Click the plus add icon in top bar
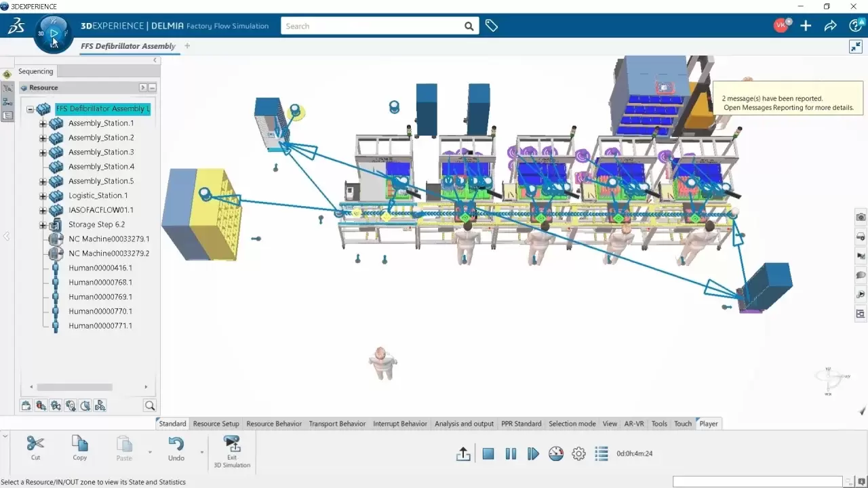 806,26
